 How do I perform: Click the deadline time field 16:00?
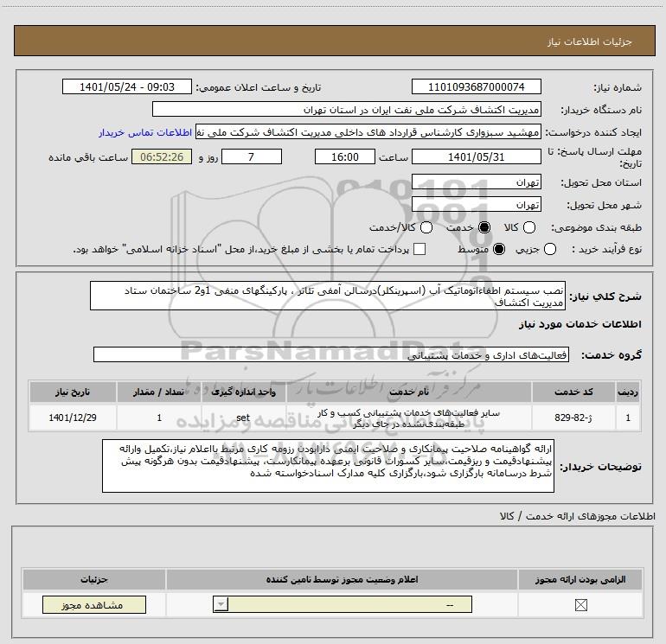point(345,157)
